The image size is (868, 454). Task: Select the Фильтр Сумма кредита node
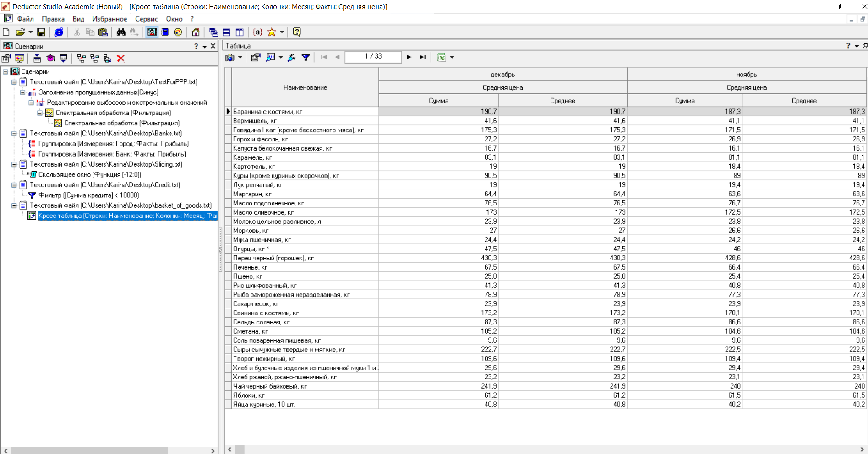coord(89,195)
